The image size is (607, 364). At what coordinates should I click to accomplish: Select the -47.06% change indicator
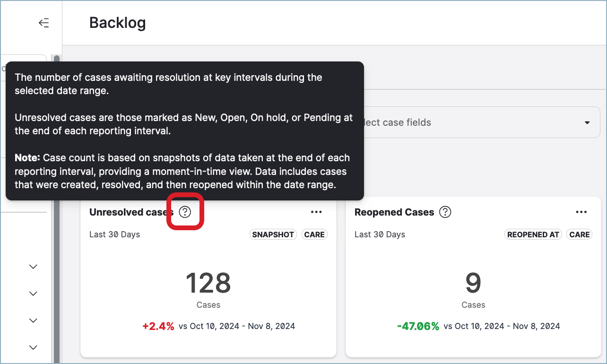tap(418, 326)
